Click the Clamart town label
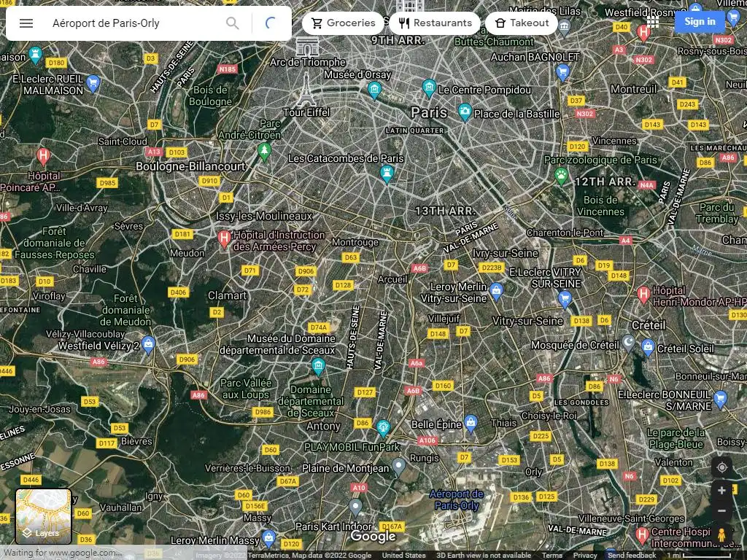Image resolution: width=747 pixels, height=560 pixels. [x=228, y=295]
